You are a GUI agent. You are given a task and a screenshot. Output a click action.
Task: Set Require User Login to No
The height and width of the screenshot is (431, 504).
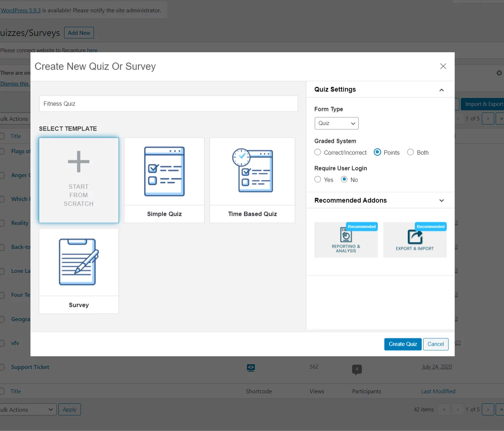coord(344,180)
